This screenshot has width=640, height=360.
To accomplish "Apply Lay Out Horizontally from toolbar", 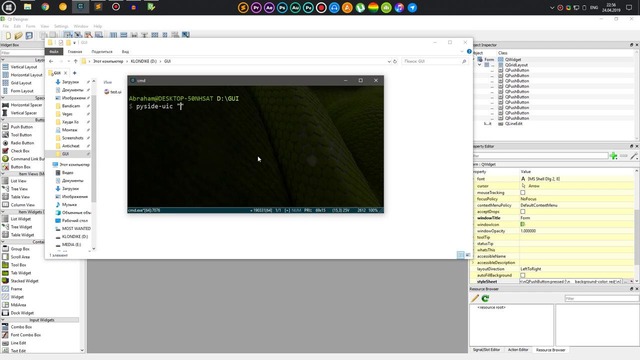I will (113, 35).
